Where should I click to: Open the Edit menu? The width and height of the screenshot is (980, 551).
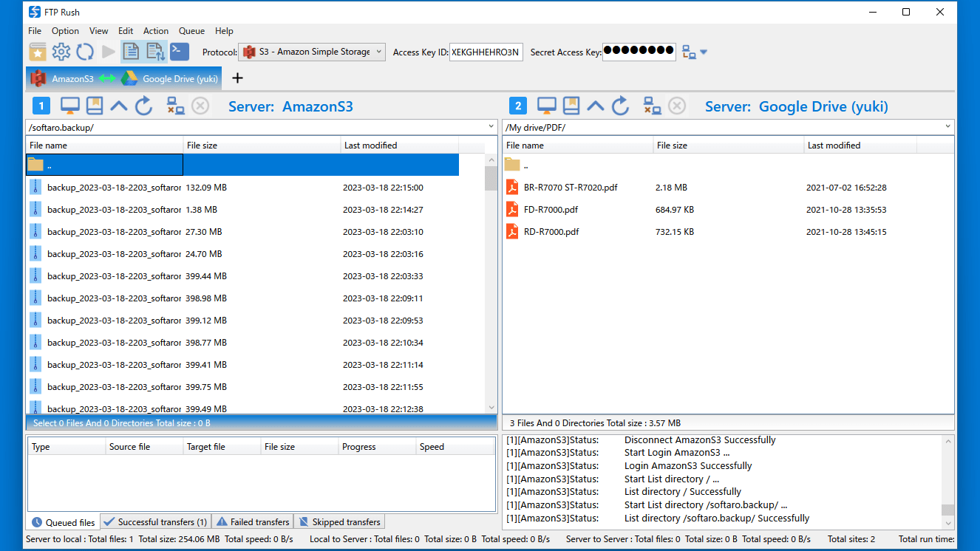126,31
